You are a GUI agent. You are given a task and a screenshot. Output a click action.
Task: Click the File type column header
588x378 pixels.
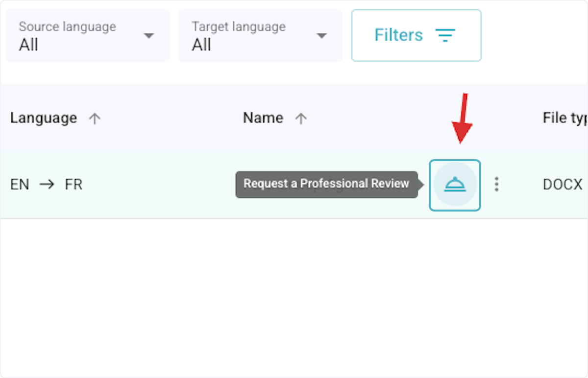click(x=564, y=118)
